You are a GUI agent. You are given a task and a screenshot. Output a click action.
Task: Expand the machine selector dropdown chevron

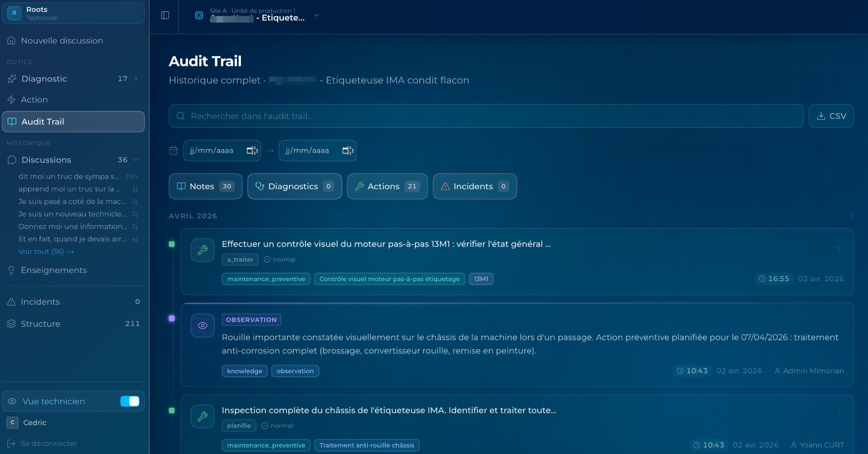[x=317, y=15]
